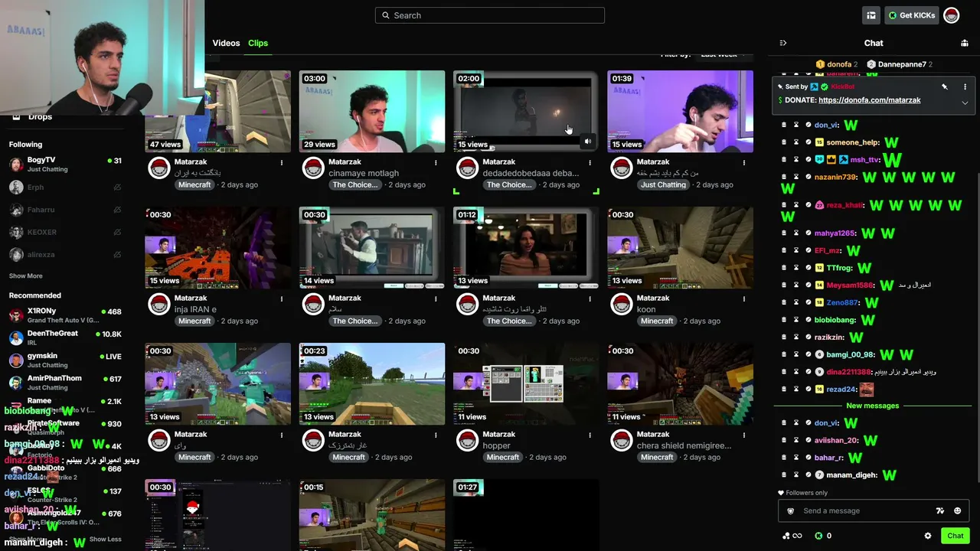Play the cinamaye motlagh clip thumbnail

pos(372,112)
